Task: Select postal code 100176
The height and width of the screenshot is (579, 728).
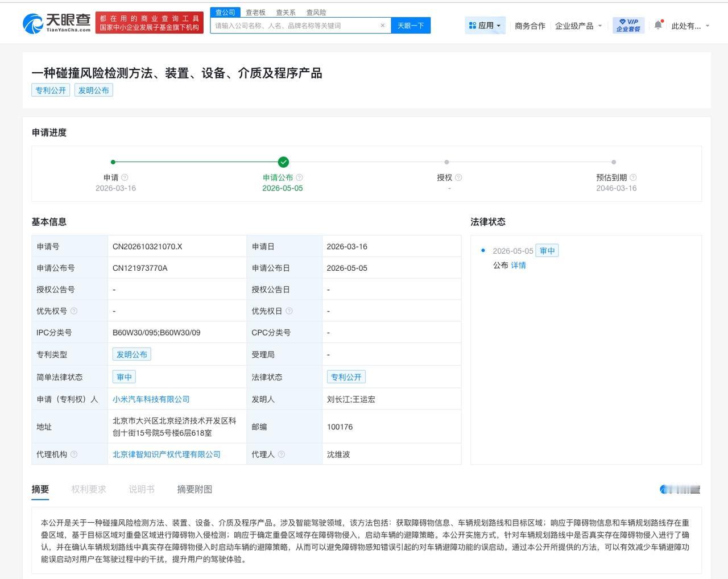Action: (340, 427)
